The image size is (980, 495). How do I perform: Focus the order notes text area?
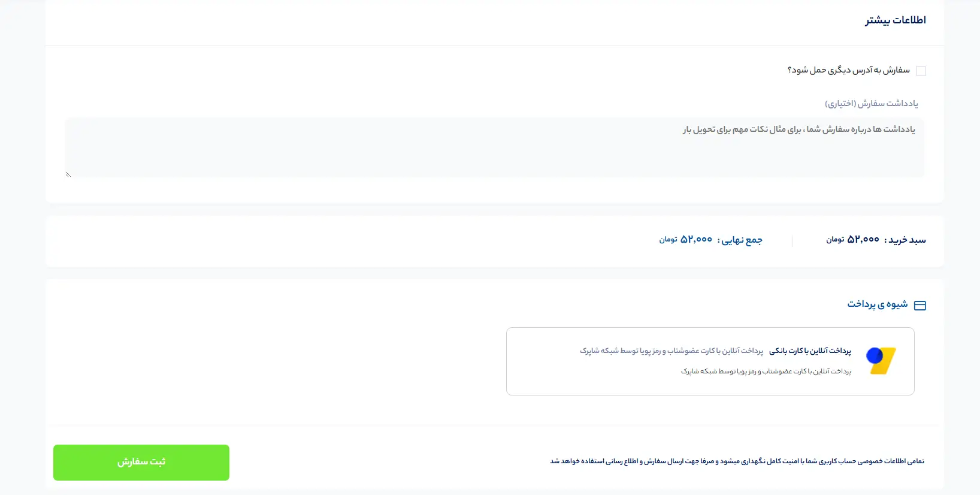click(x=494, y=147)
